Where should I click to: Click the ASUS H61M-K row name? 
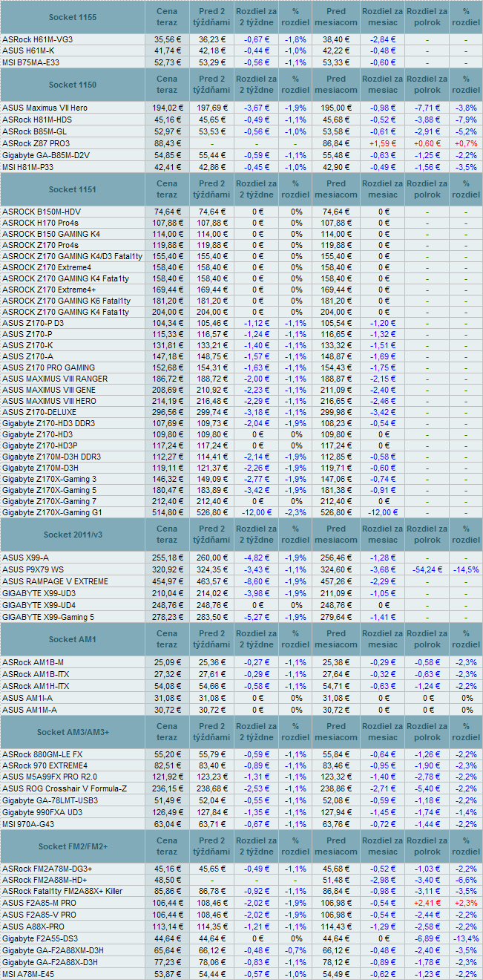pyautogui.click(x=30, y=50)
